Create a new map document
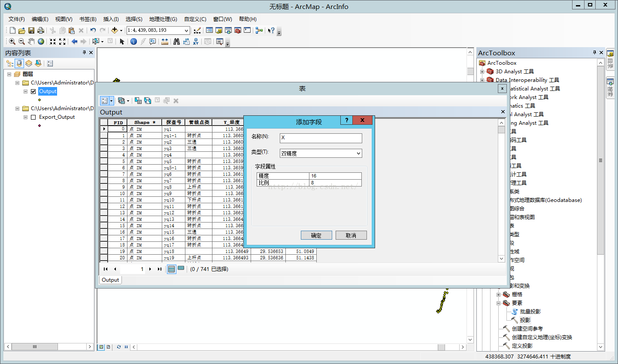The height and width of the screenshot is (364, 618). point(12,30)
